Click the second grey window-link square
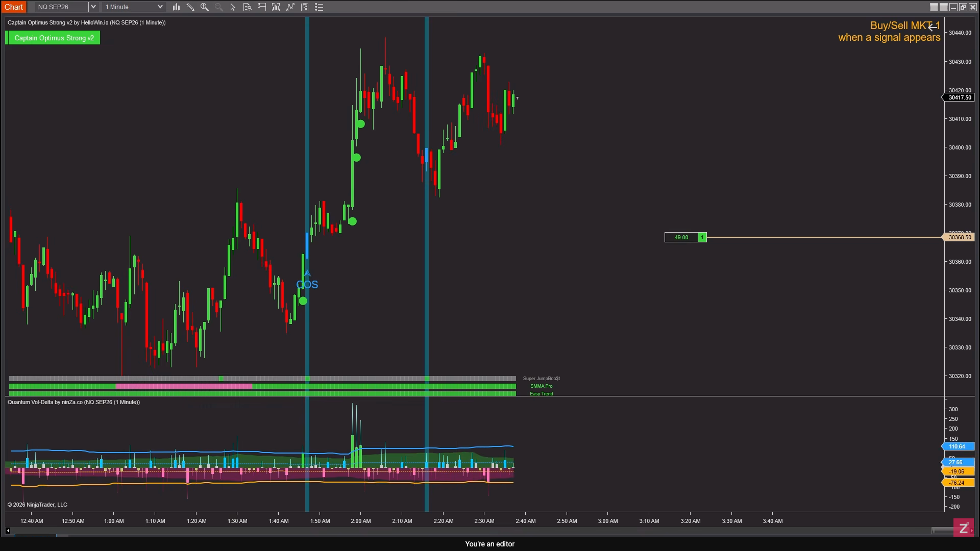Viewport: 980px width, 551px height. pos(944,7)
